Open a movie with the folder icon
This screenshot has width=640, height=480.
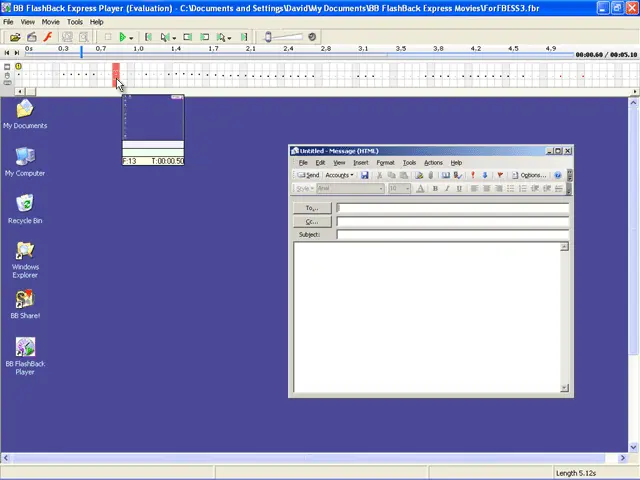point(15,37)
